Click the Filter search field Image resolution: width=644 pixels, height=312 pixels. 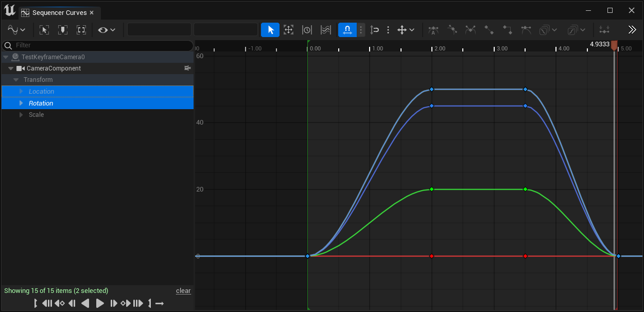pos(98,45)
